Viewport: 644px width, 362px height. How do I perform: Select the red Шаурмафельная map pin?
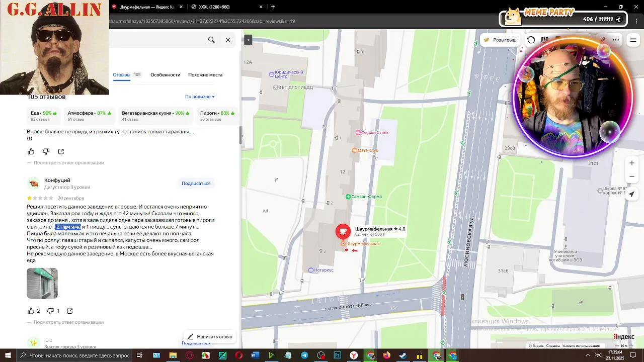[343, 231]
